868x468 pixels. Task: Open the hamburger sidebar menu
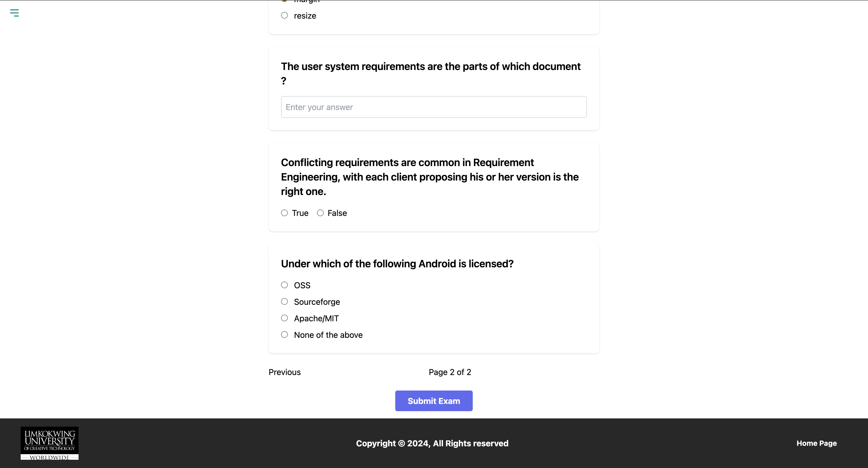pyautogui.click(x=14, y=13)
